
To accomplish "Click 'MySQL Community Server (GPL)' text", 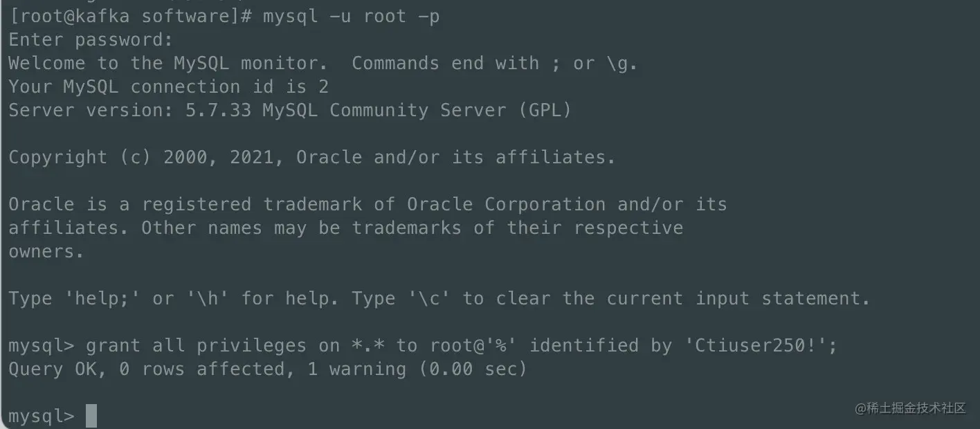I will pyautogui.click(x=416, y=110).
